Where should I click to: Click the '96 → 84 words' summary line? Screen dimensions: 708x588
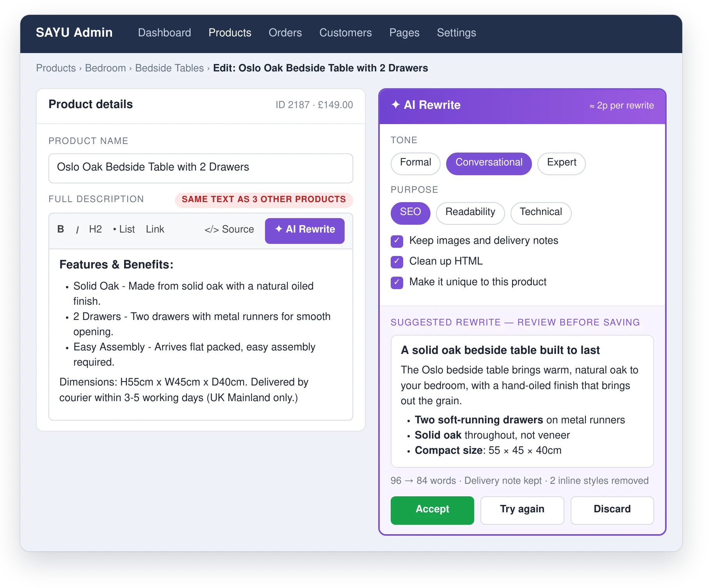519,481
